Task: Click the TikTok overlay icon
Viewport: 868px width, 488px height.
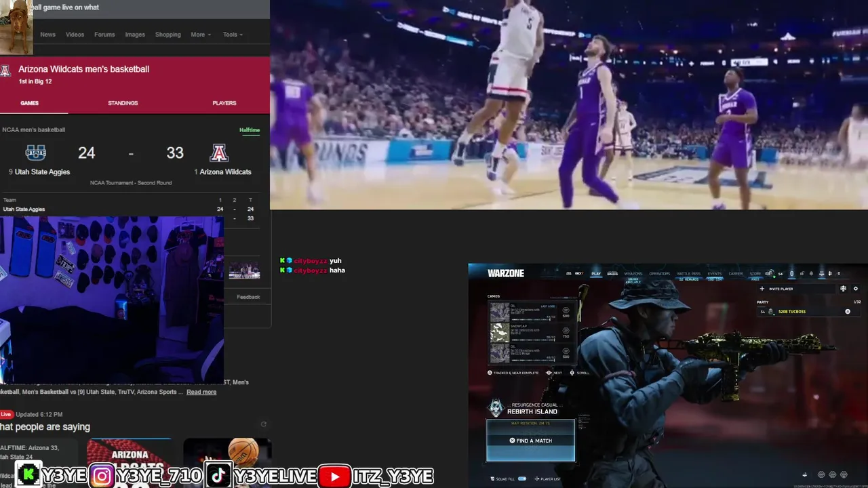Action: pyautogui.click(x=218, y=476)
